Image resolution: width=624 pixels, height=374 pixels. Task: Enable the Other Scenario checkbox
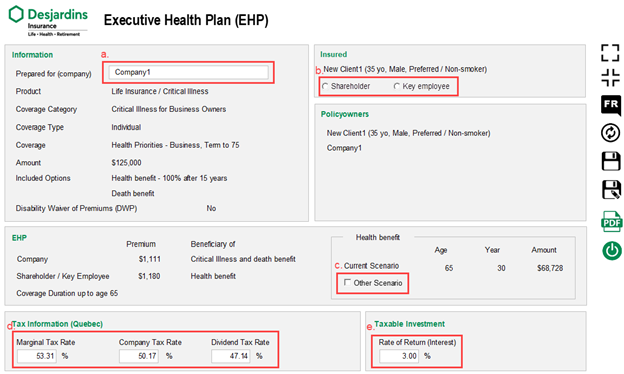pos(347,282)
